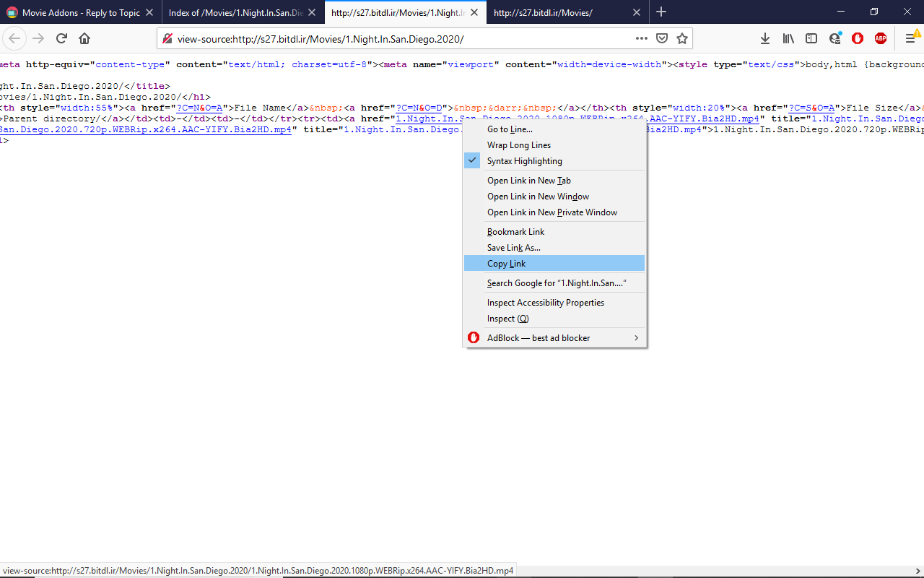Show the Library bookmarks and history
The width and height of the screenshot is (924, 578).
788,38
